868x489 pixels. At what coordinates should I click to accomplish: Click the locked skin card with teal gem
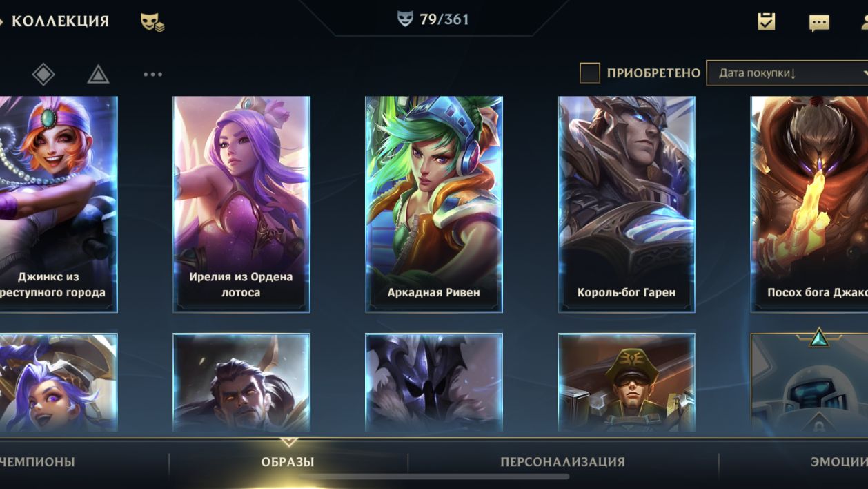click(x=809, y=382)
